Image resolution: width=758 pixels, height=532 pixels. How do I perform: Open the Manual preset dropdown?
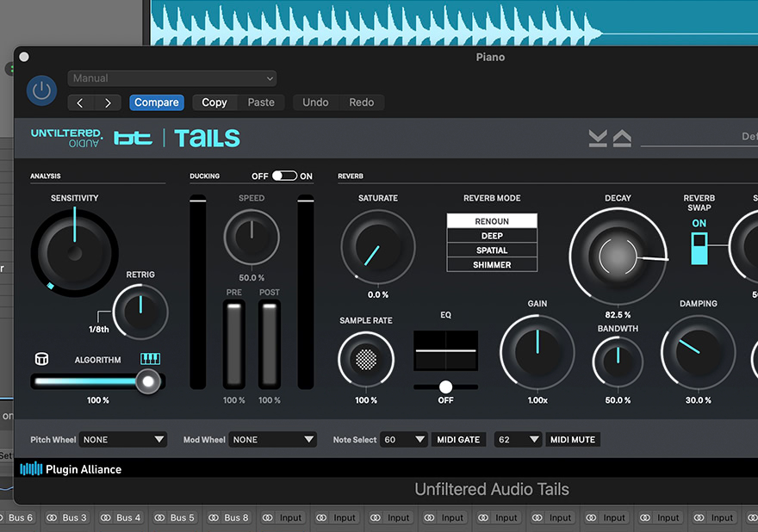[172, 78]
